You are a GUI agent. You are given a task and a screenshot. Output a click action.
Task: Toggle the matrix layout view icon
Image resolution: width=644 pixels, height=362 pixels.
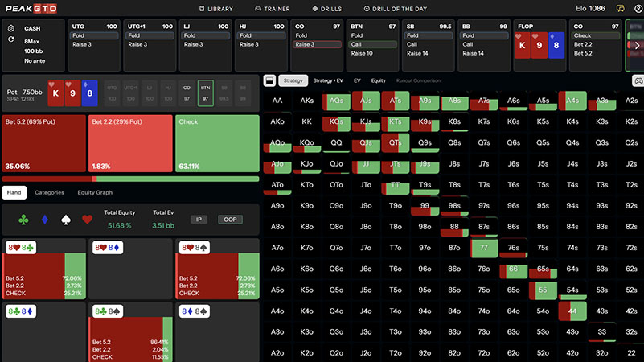coord(270,80)
